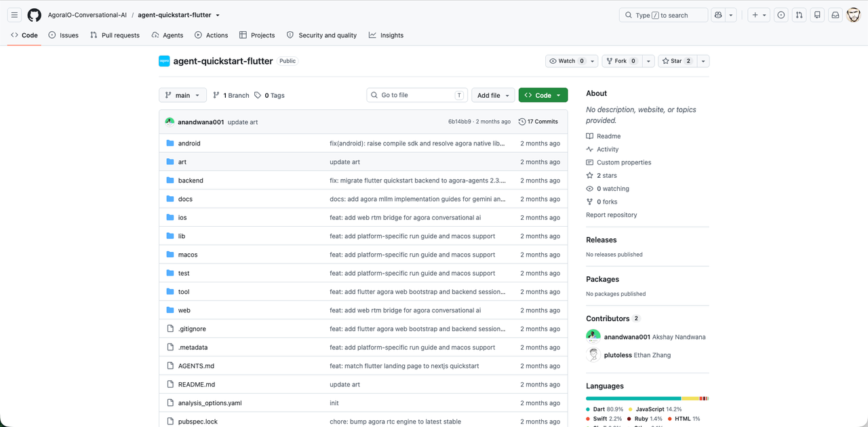Expand the Copilot dropdown arrow
The height and width of the screenshot is (427, 868).
pos(731,15)
